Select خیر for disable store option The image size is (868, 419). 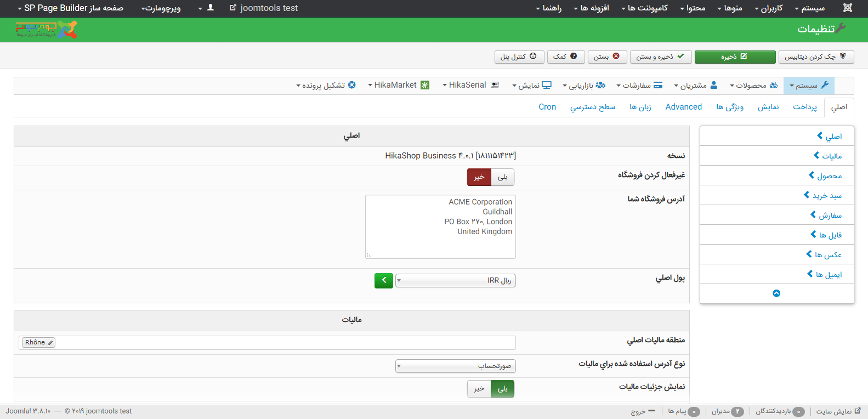pyautogui.click(x=479, y=177)
